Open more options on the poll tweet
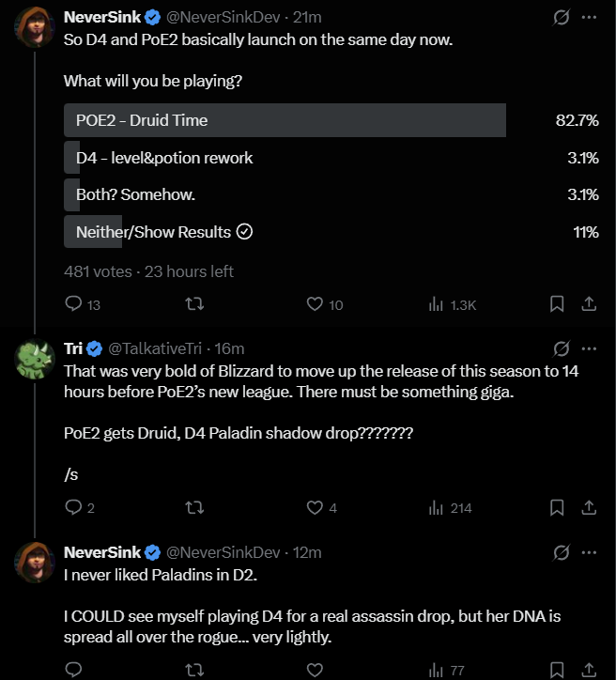Image resolution: width=616 pixels, height=680 pixels. (589, 17)
